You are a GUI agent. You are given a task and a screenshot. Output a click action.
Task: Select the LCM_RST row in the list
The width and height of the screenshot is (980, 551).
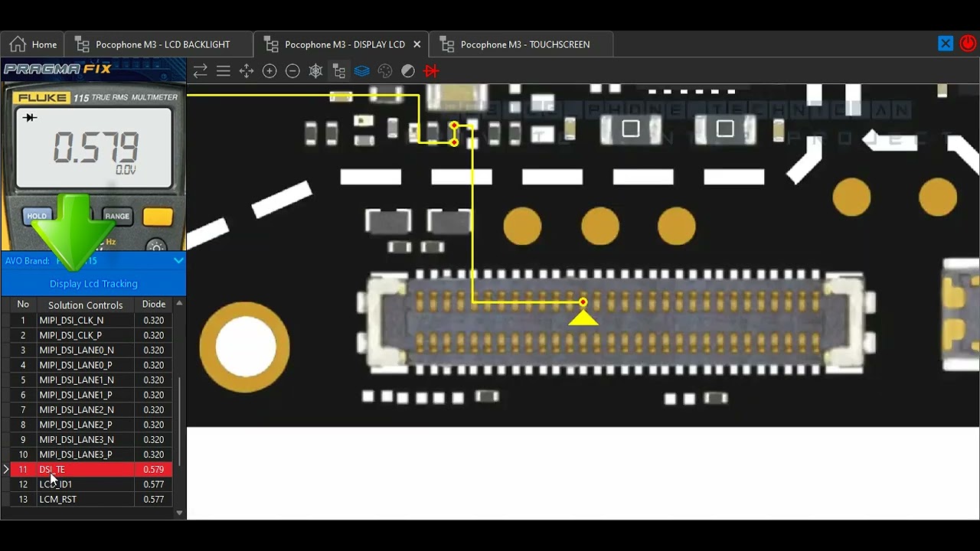point(91,499)
